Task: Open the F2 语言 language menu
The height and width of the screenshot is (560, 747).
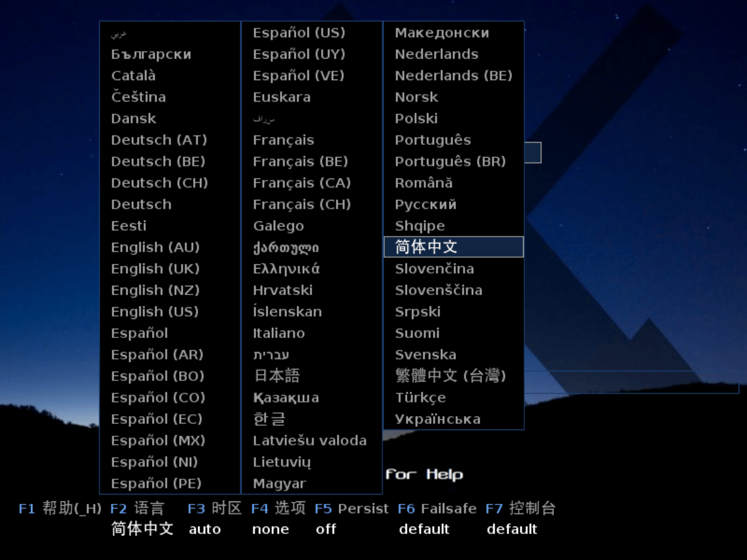Action: tap(137, 508)
